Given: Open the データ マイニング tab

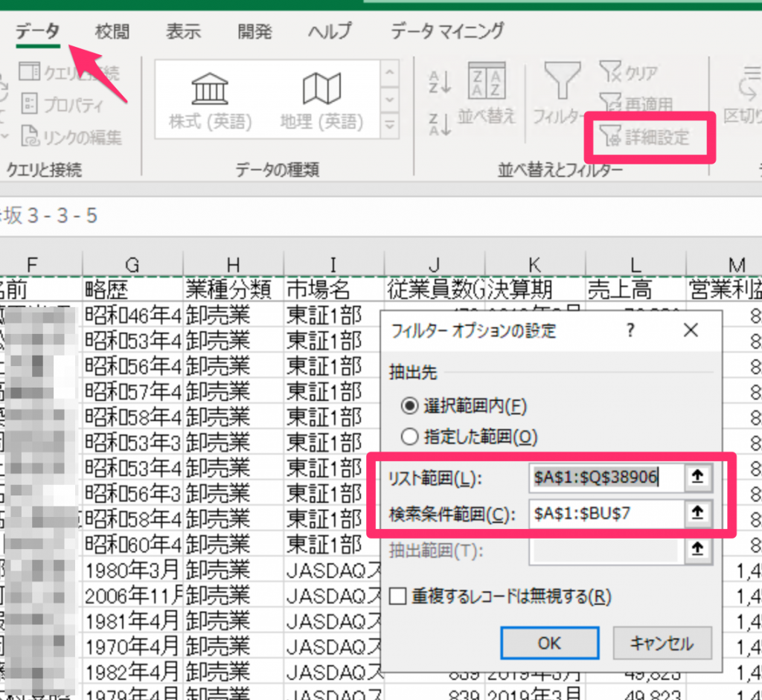Looking at the screenshot, I should point(447,31).
